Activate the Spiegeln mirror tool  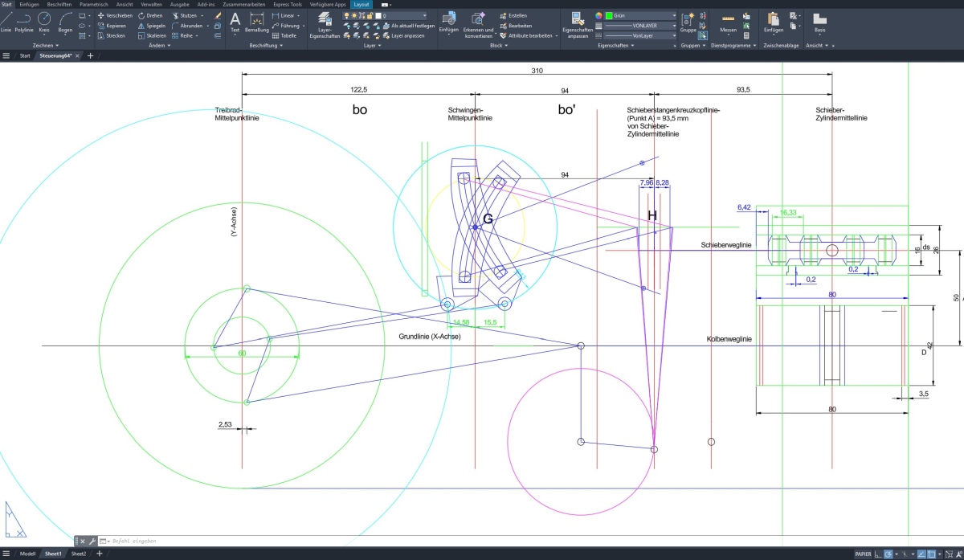pyautogui.click(x=151, y=26)
